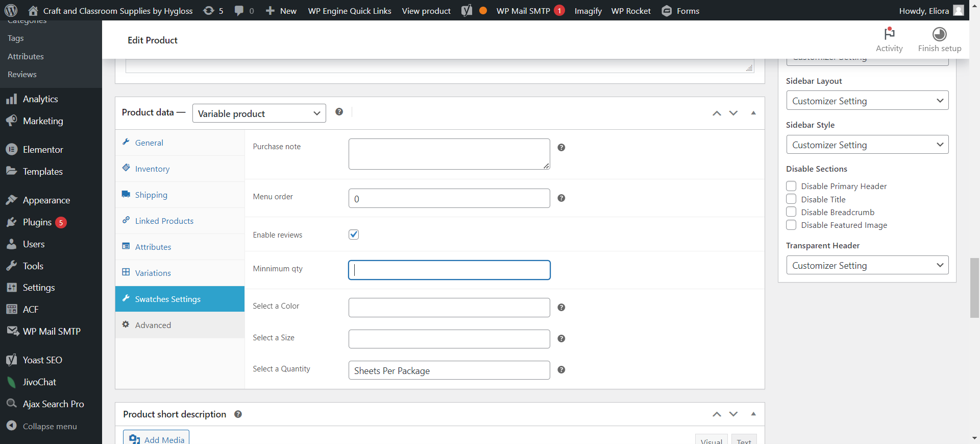Show help tip for Purchase note
This screenshot has height=444, width=980.
[x=561, y=148]
